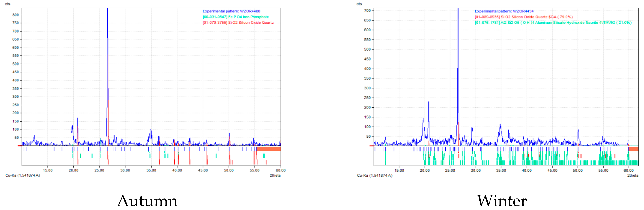
Task: Click the 2theta axis label on the Winter chart
Action: coord(633,175)
